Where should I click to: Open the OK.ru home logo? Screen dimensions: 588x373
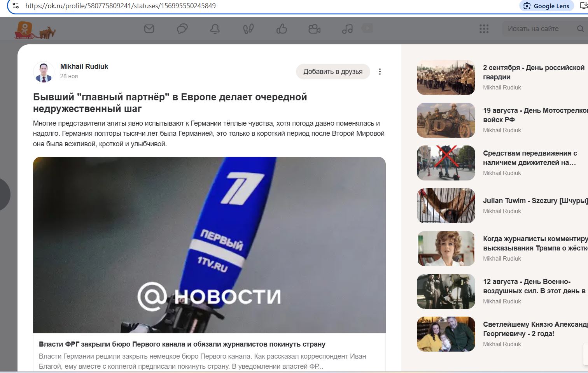tap(35, 30)
